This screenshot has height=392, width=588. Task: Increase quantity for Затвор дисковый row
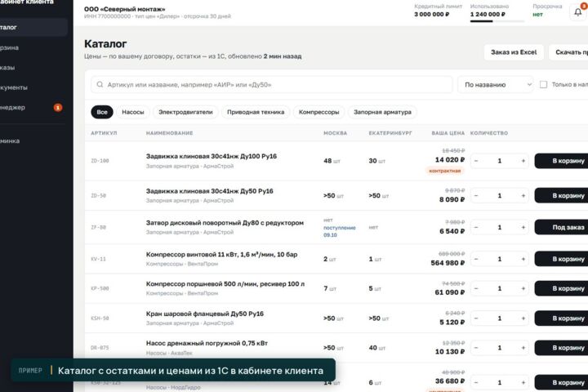click(523, 227)
